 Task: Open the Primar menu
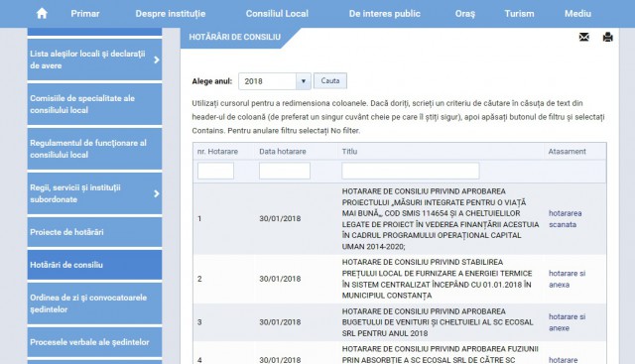pos(85,14)
